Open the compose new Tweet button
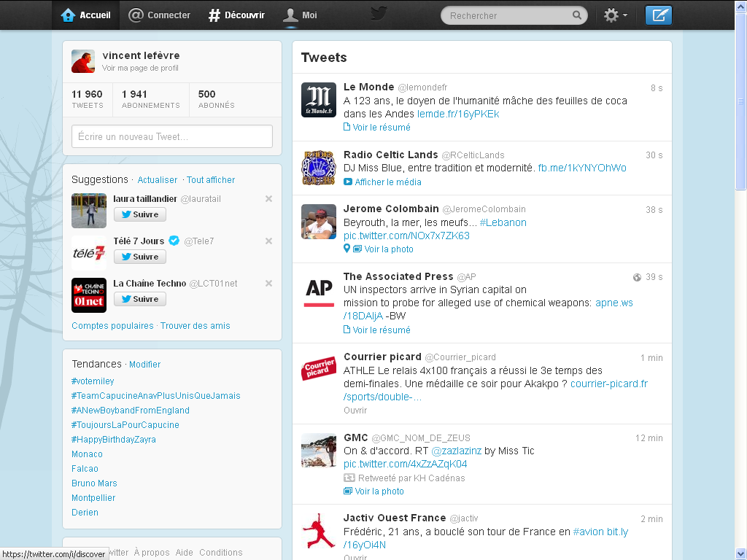Screen dimensions: 747x560 [x=659, y=15]
